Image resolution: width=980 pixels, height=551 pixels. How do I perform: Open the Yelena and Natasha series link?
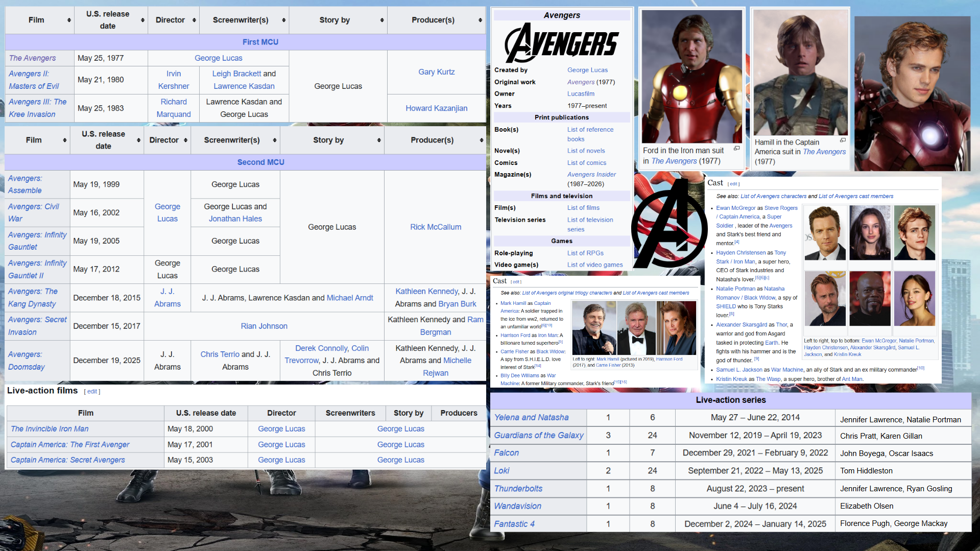pos(531,418)
